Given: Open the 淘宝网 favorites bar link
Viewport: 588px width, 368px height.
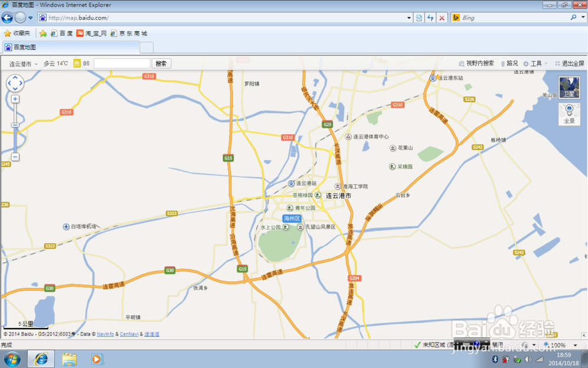Looking at the screenshot, I should point(92,34).
